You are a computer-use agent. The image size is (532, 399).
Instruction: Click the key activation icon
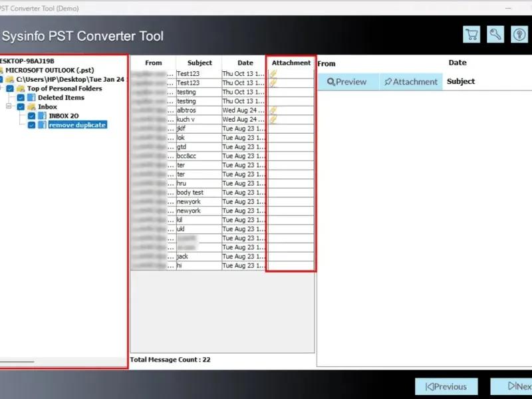495,35
